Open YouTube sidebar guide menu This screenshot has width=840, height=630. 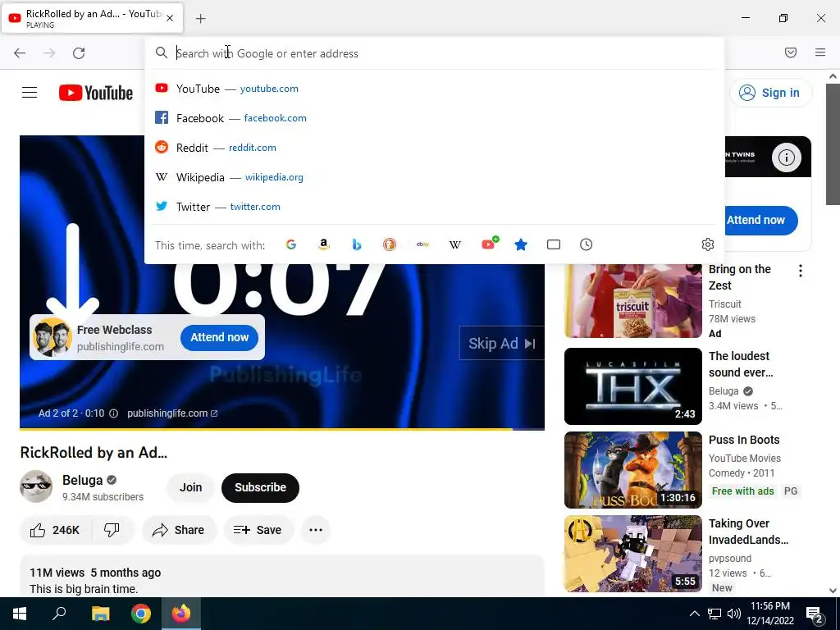(30, 93)
